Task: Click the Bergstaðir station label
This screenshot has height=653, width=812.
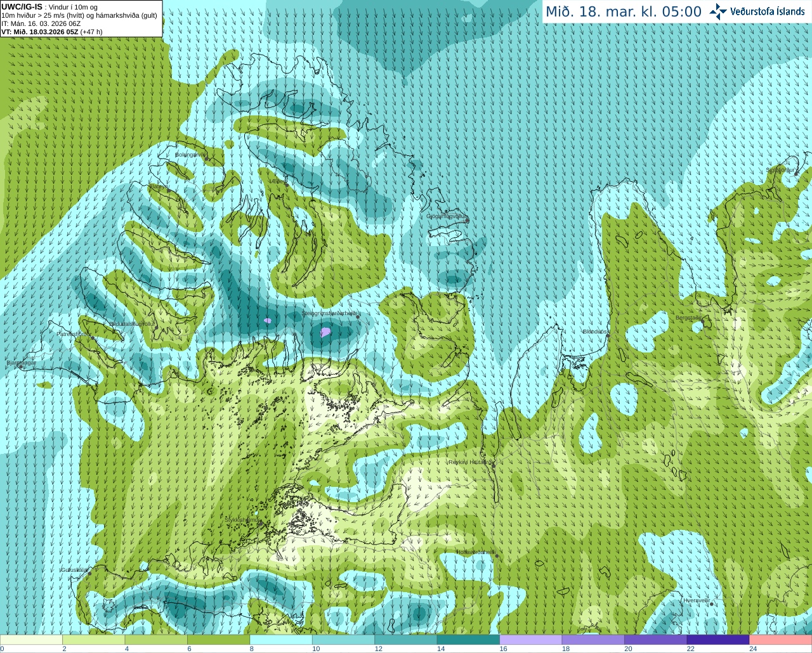Action: point(688,318)
